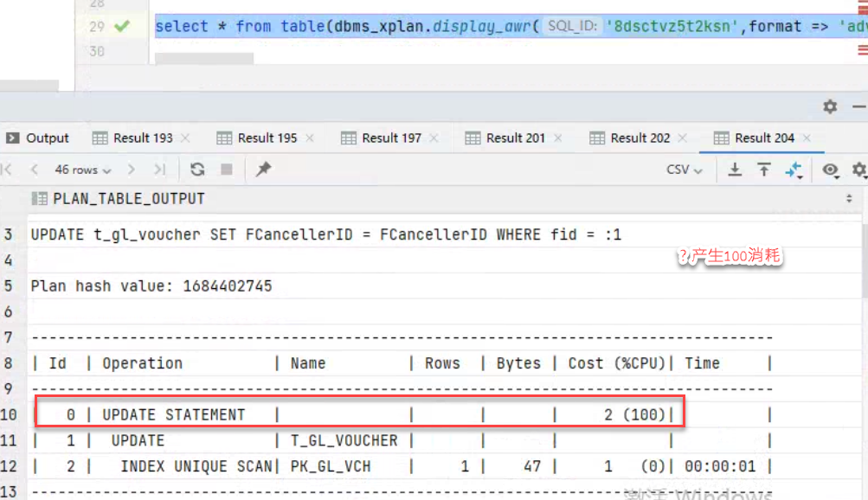Viewport: 868px width, 500px height.
Task: Open the view-as eye icon menu
Action: [x=831, y=170]
